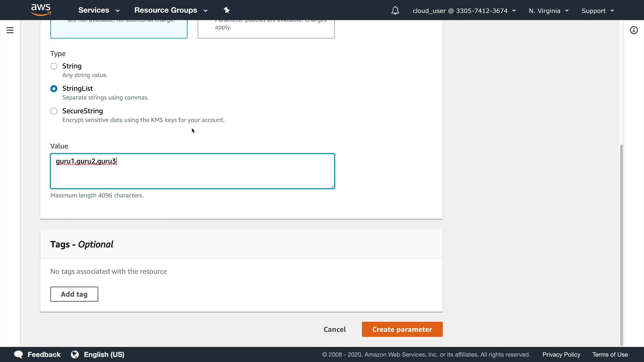Expand the Services dropdown menu

[x=99, y=10]
